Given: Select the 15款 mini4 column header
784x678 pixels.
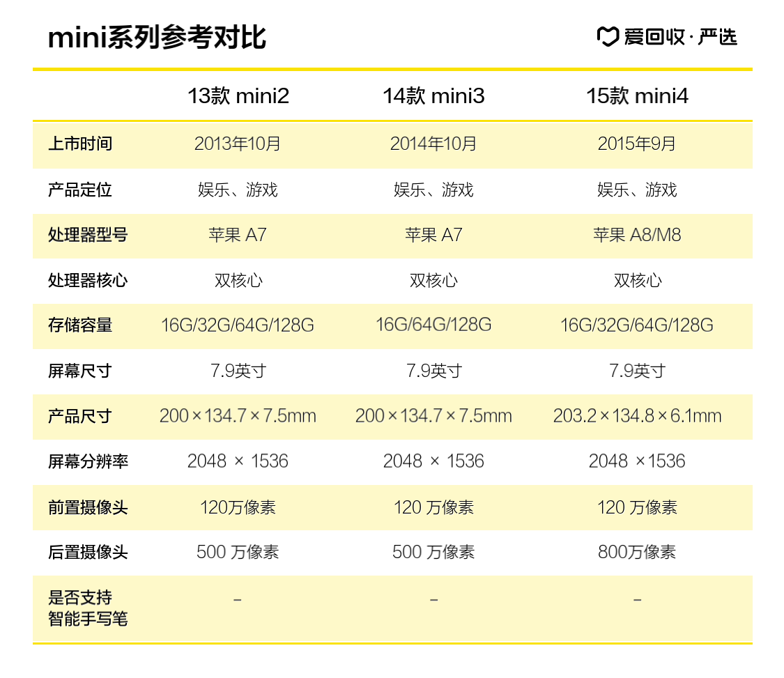Looking at the screenshot, I should (x=637, y=96).
